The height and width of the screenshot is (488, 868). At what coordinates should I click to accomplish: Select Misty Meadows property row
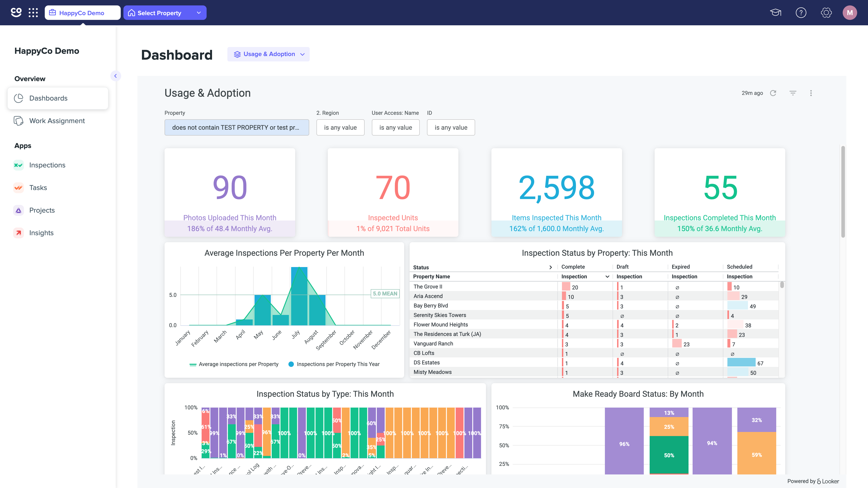point(594,372)
